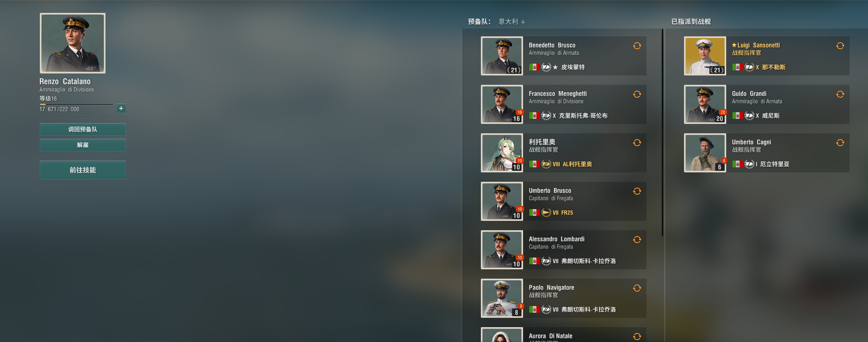Image resolution: width=868 pixels, height=342 pixels.
Task: Select Paolo Navigatore portrait thumbnail
Action: [x=502, y=298]
